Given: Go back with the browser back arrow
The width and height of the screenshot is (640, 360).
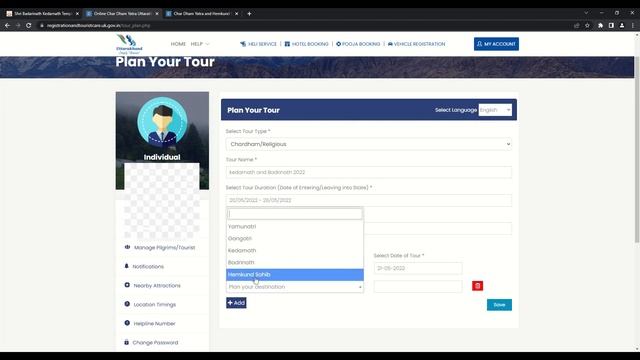Looking at the screenshot, I should pyautogui.click(x=7, y=25).
